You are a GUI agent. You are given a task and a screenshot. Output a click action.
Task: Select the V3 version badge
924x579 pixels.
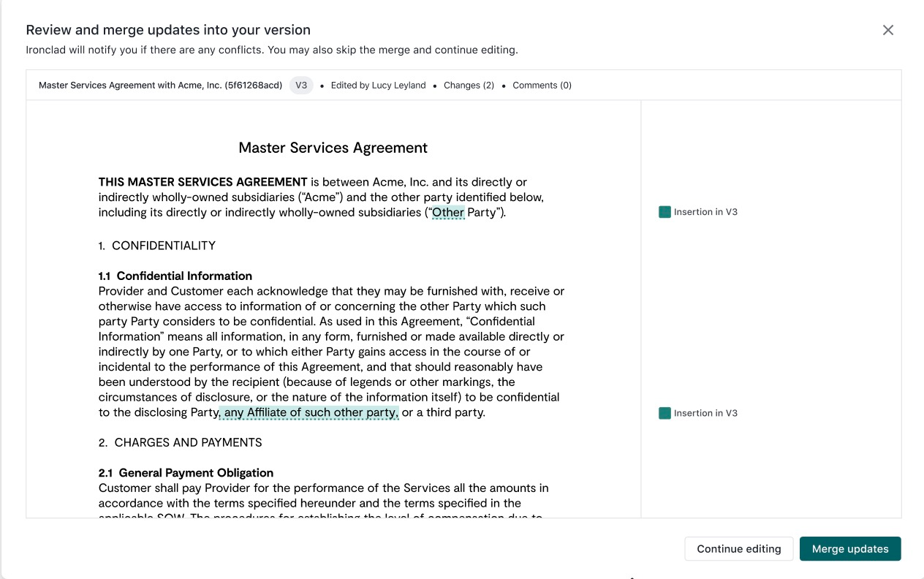[x=301, y=86]
